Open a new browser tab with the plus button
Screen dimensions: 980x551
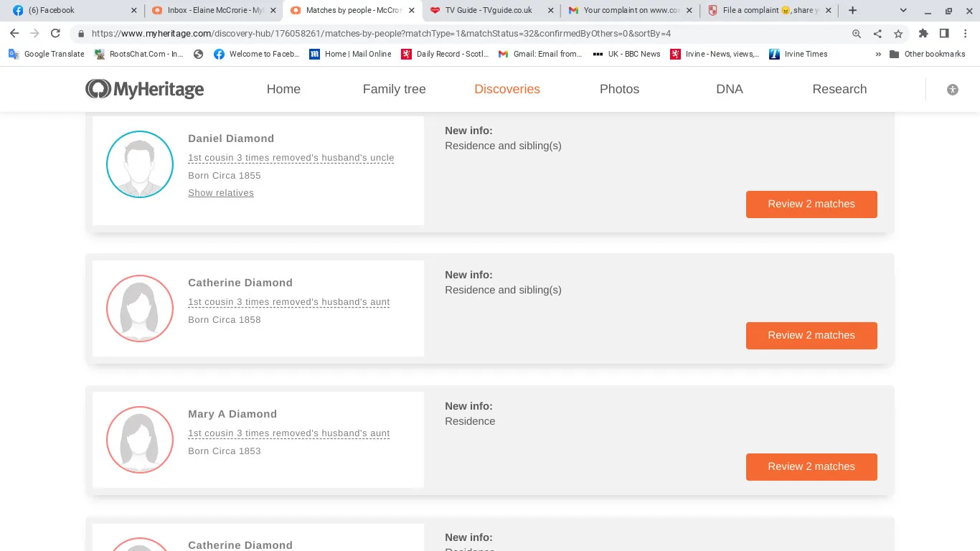pos(852,11)
